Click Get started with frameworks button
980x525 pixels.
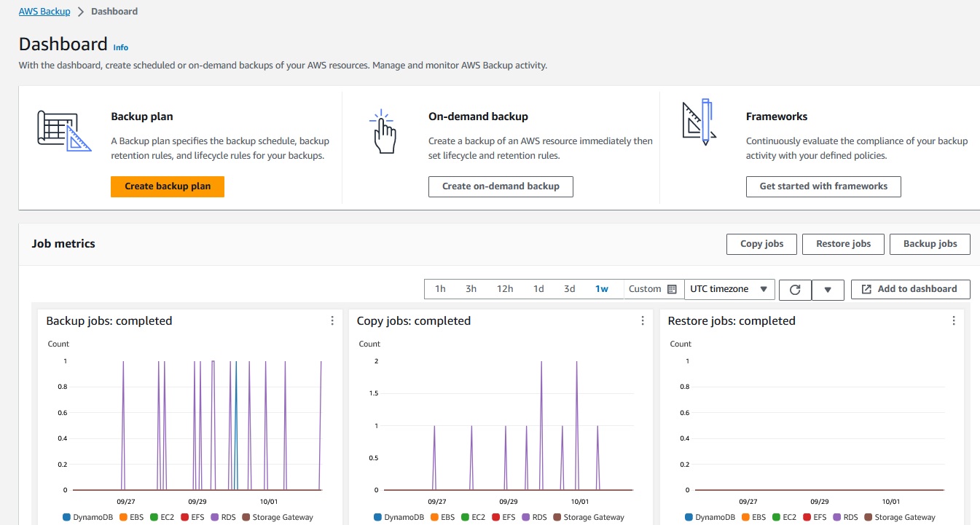coord(823,186)
